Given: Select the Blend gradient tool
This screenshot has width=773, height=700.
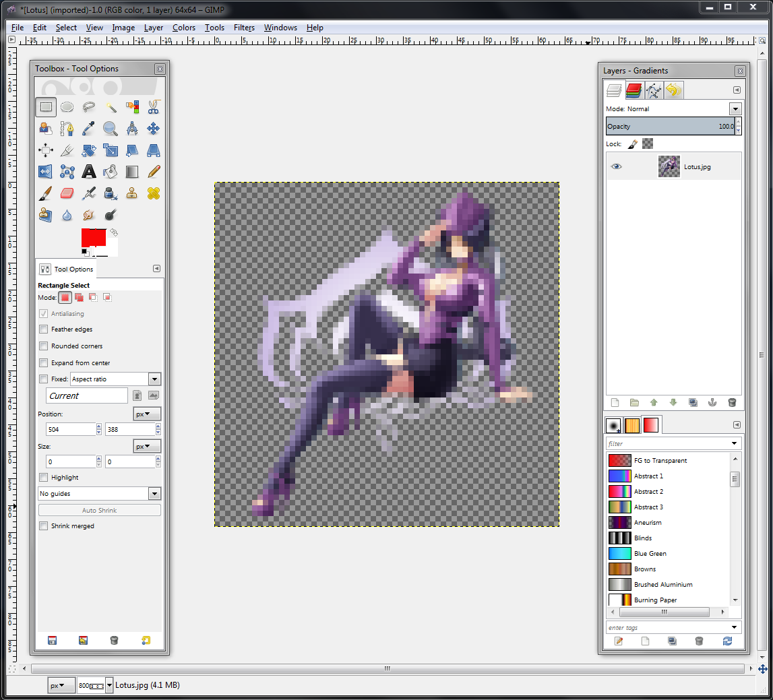Looking at the screenshot, I should tap(132, 172).
